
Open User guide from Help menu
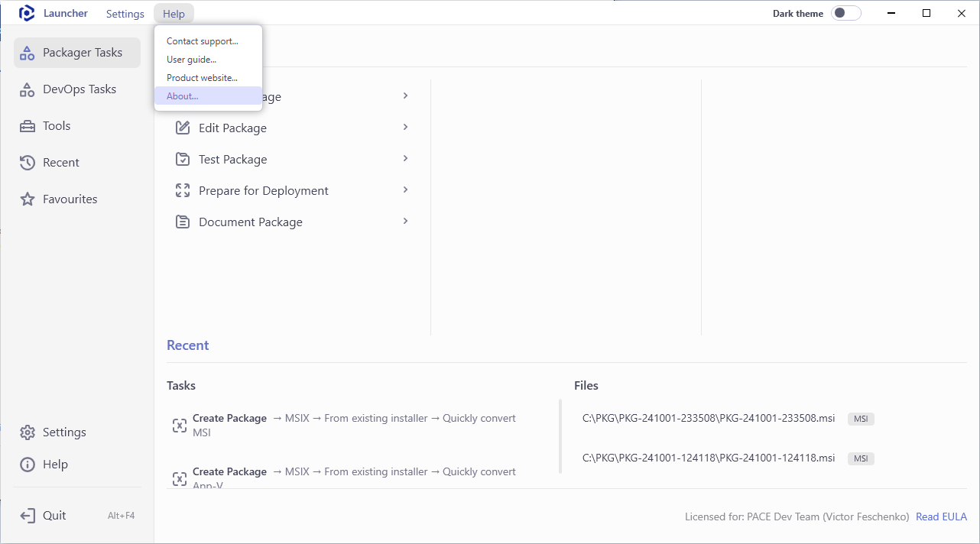[x=208, y=60]
